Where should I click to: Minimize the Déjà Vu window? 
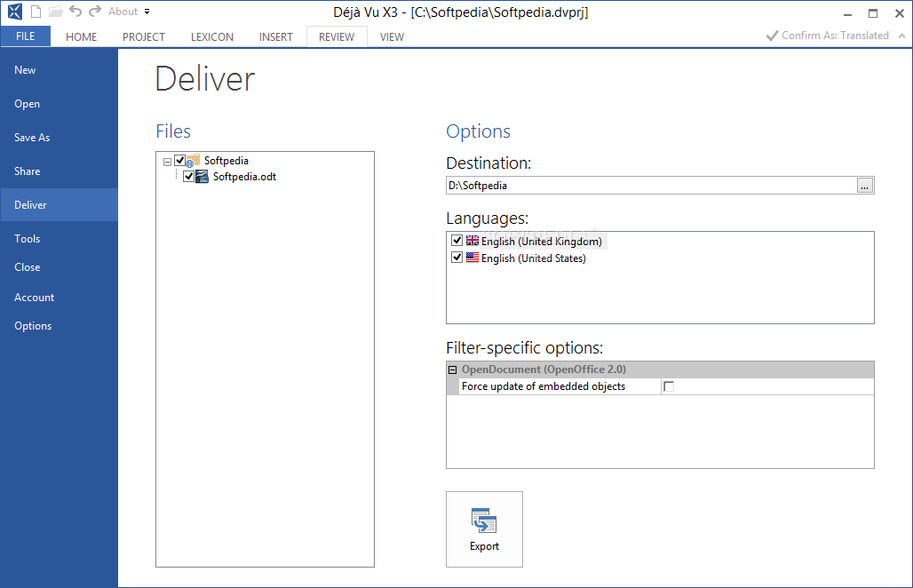pos(848,13)
